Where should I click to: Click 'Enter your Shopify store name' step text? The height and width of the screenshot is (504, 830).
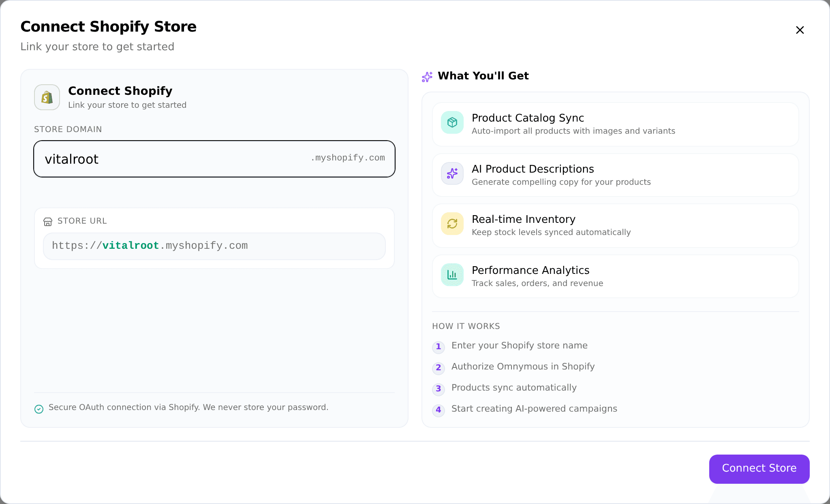tap(520, 345)
